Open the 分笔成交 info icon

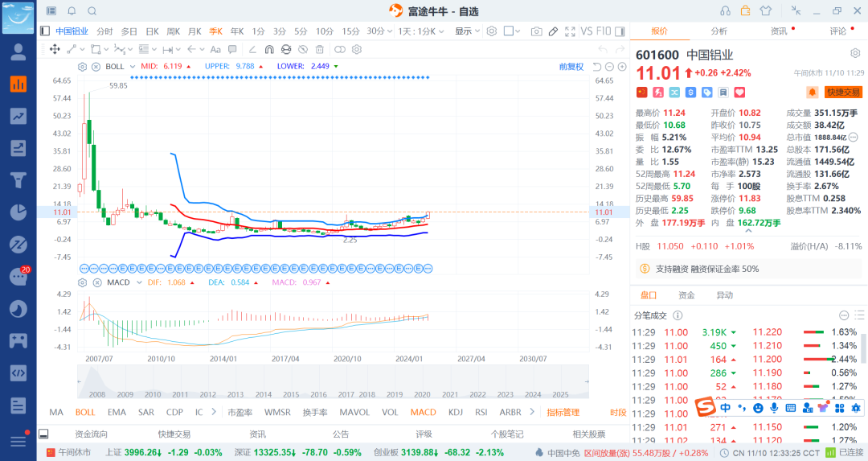click(x=678, y=315)
